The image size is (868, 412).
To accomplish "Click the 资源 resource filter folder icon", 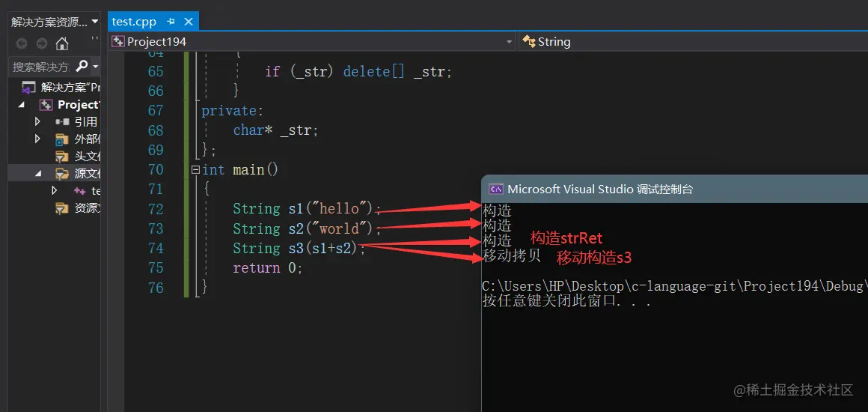I will pos(61,208).
